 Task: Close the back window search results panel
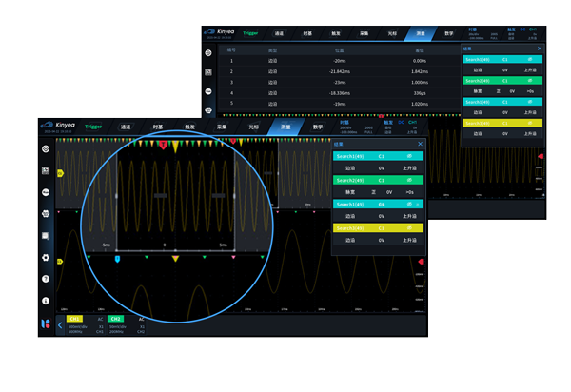540,49
